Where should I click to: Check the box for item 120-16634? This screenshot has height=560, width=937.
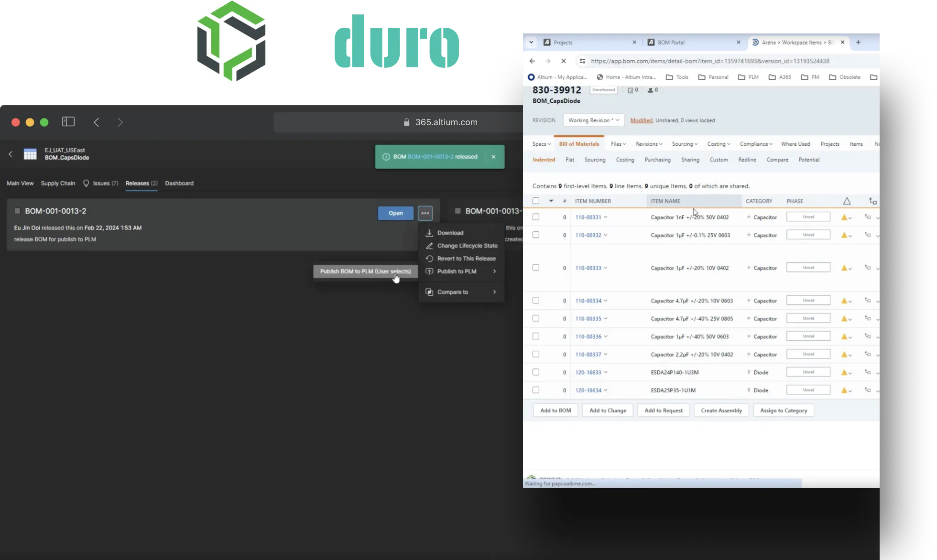tap(536, 390)
